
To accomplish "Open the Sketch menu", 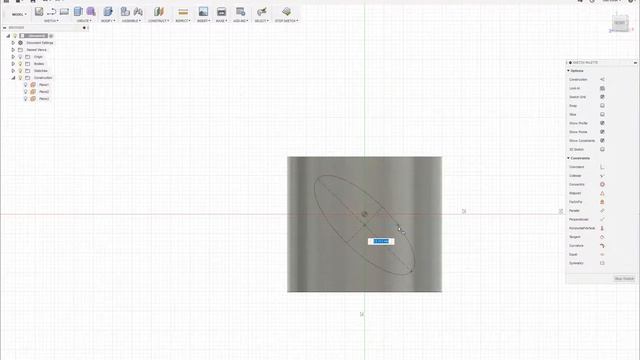I will tap(51, 21).
